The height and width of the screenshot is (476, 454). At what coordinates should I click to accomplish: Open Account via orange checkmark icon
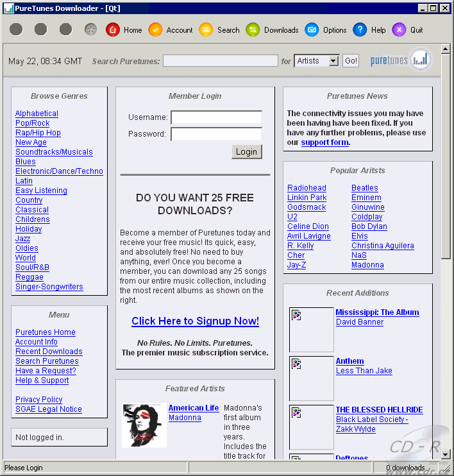point(155,30)
